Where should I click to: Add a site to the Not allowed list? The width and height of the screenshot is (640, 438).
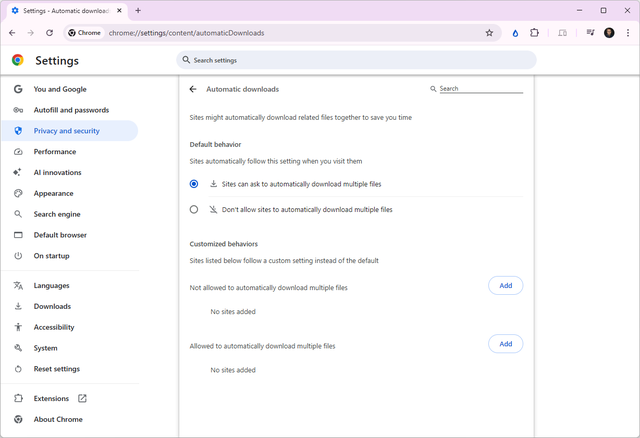pyautogui.click(x=505, y=286)
